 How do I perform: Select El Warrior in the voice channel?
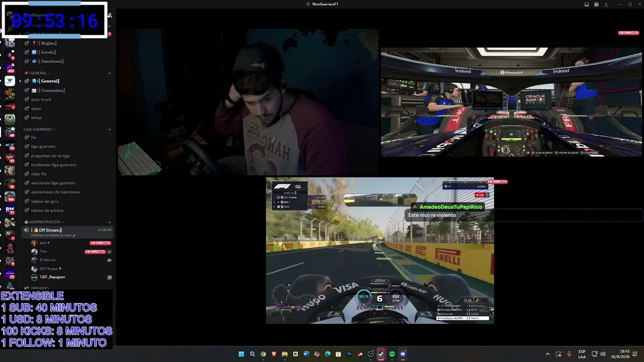coord(71,260)
